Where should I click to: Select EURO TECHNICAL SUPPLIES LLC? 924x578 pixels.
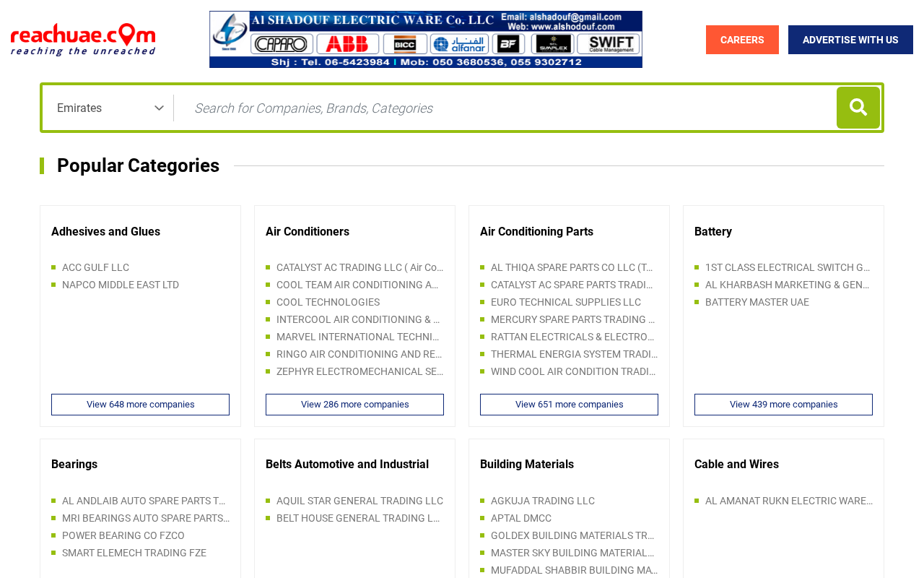pyautogui.click(x=566, y=302)
